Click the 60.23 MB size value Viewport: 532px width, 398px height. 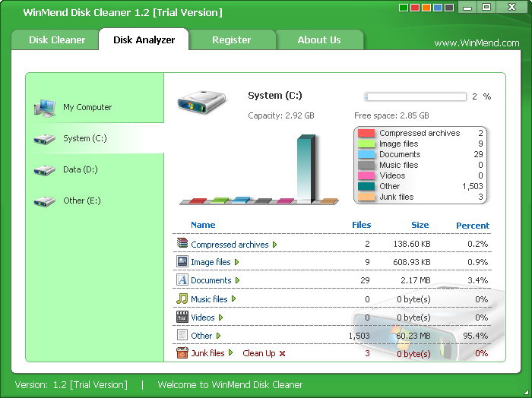(413, 336)
